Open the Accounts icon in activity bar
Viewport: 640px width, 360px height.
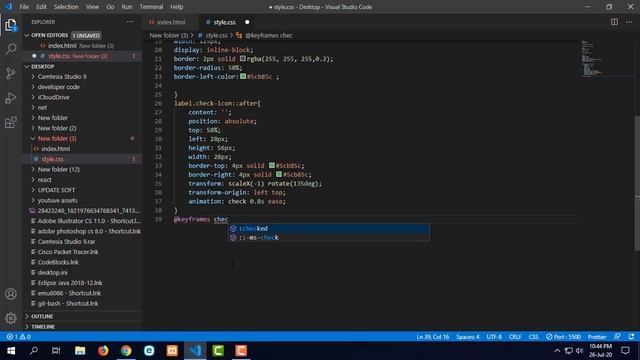pyautogui.click(x=11, y=294)
